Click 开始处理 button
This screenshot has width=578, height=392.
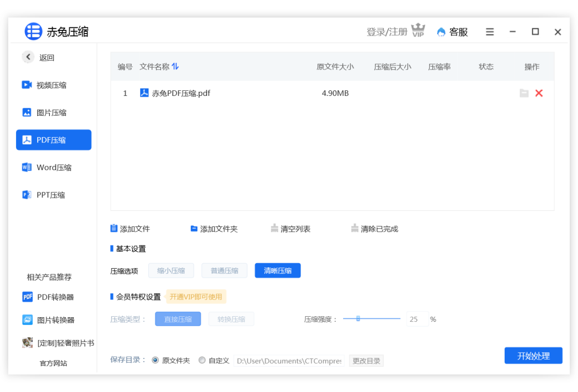click(534, 355)
